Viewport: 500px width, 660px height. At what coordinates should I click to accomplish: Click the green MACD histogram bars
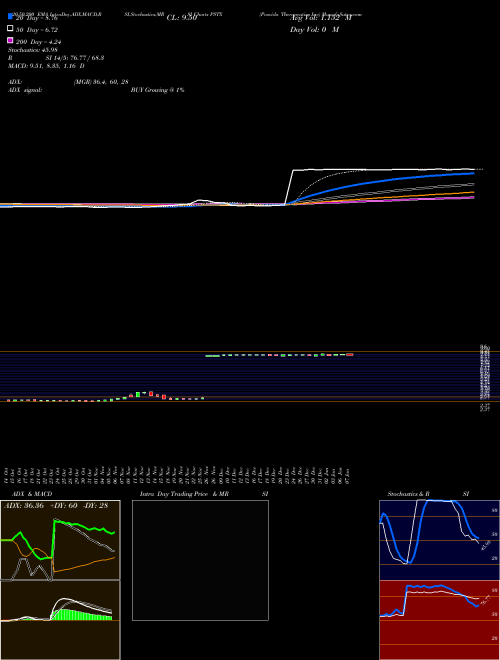pos(82,614)
